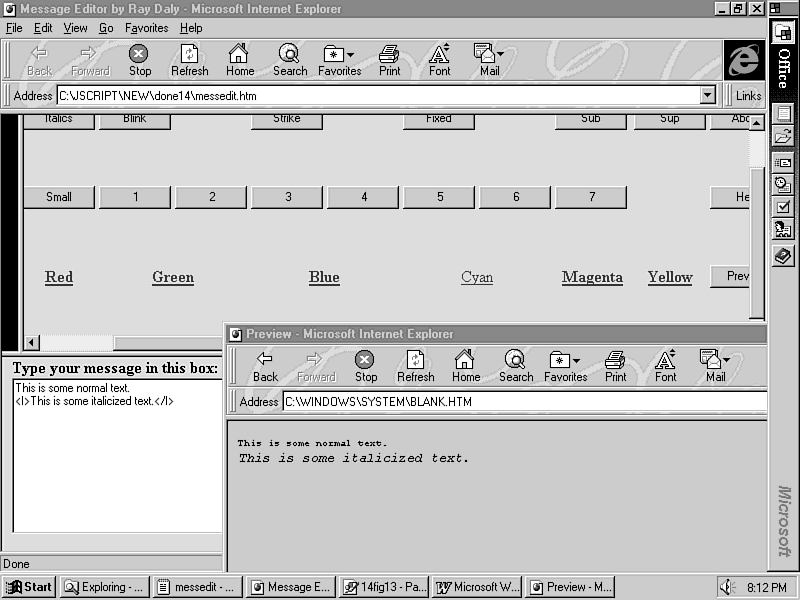Refresh the Preview window page
The height and width of the screenshot is (600, 800).
point(415,366)
